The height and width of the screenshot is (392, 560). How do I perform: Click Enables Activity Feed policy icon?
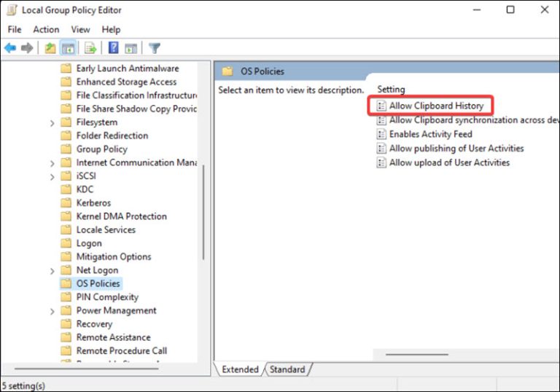coord(381,134)
